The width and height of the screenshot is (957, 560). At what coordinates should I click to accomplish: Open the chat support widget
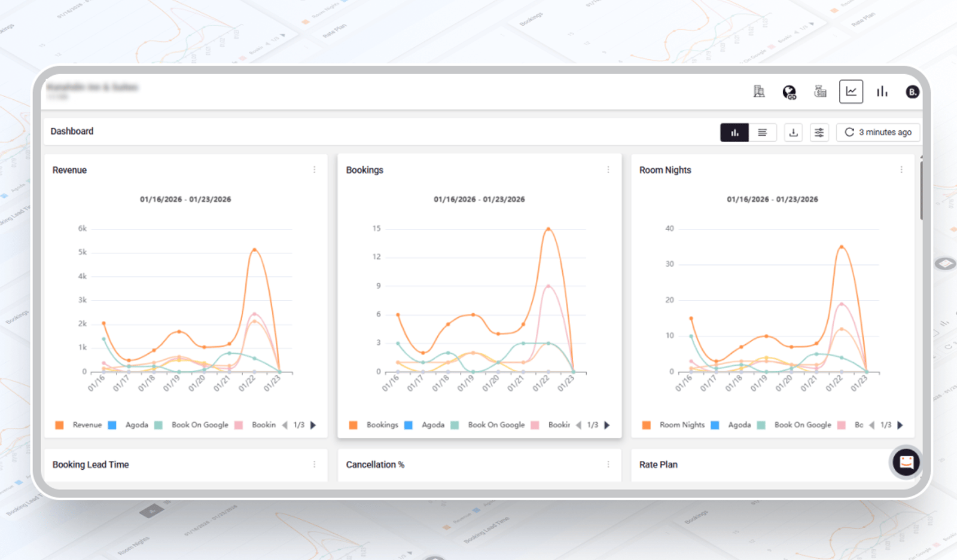click(x=906, y=462)
